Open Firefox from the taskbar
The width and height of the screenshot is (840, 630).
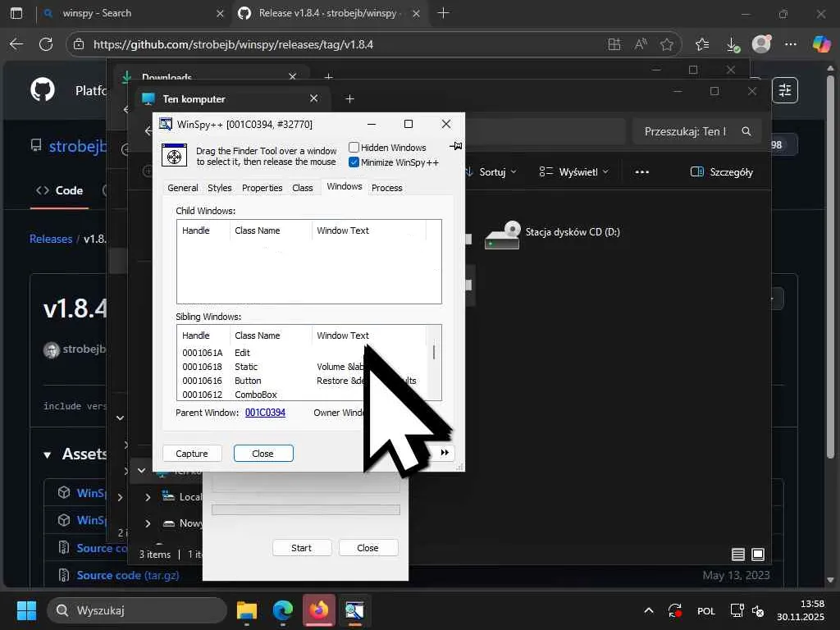coord(319,610)
